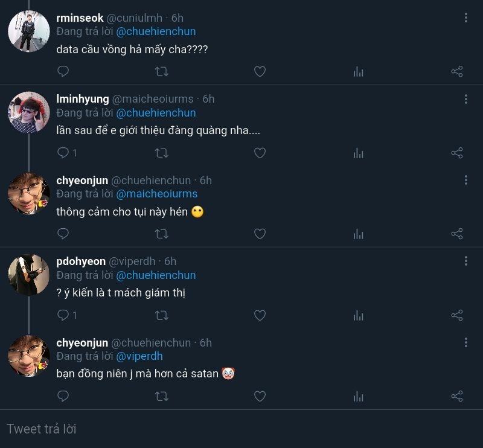The image size is (483, 448).
Task: Like chyeonjun's 'thông cảm' tweet
Action: tap(260, 234)
